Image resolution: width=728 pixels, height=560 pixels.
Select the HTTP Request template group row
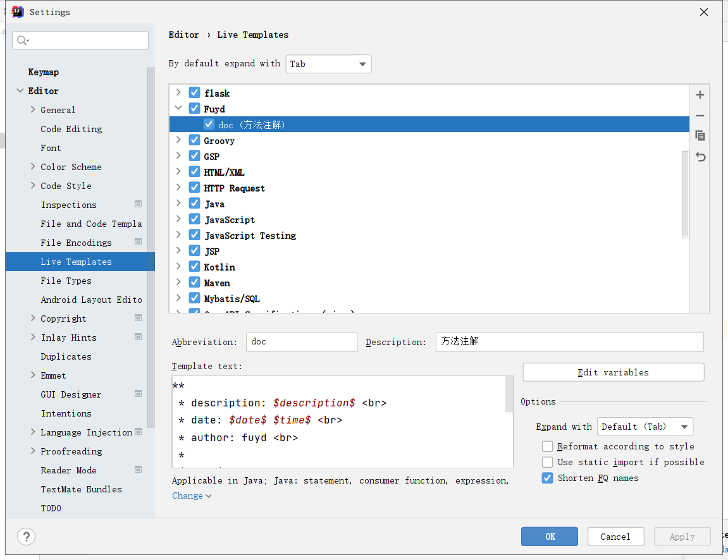click(429, 188)
